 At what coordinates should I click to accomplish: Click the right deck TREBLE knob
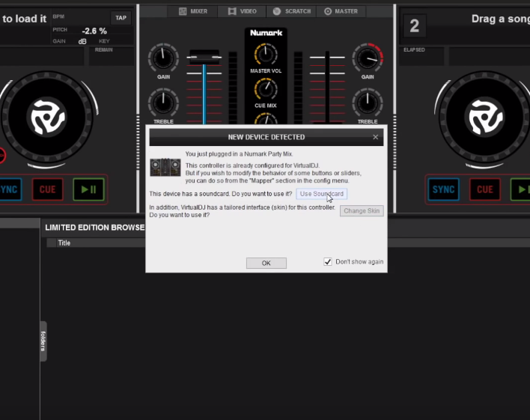click(x=368, y=103)
